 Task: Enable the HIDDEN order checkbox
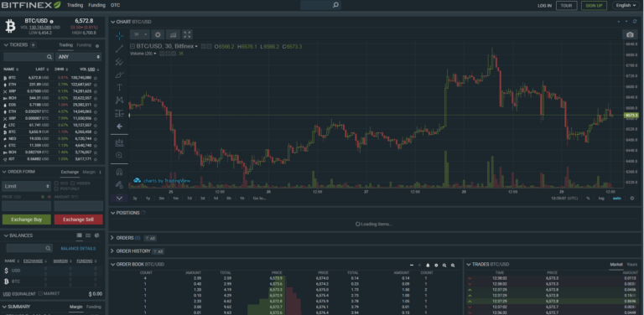point(72,183)
